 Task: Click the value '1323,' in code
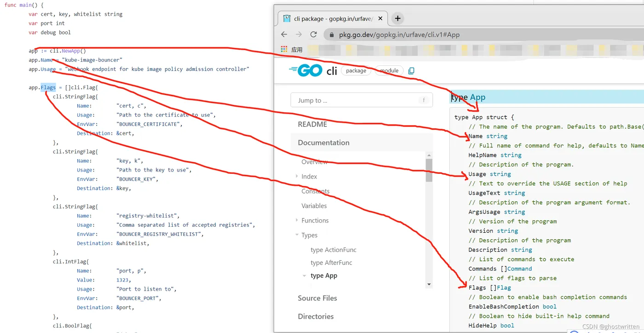point(124,280)
